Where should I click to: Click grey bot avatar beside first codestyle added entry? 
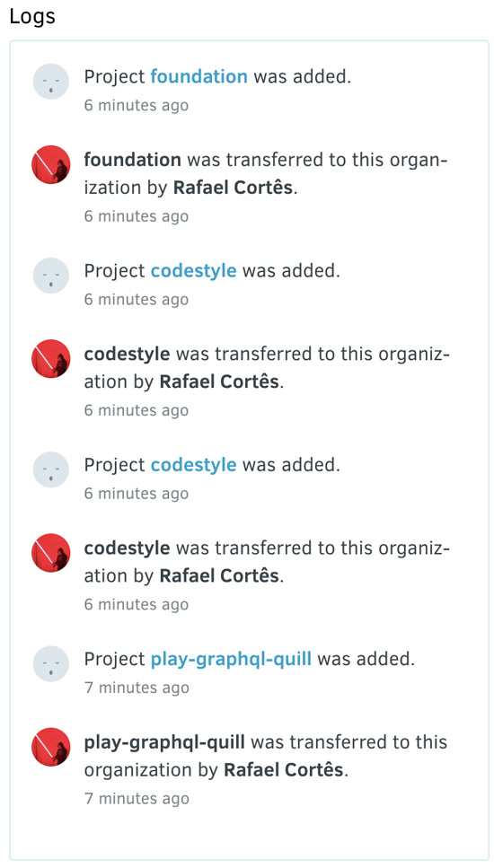coord(51,276)
